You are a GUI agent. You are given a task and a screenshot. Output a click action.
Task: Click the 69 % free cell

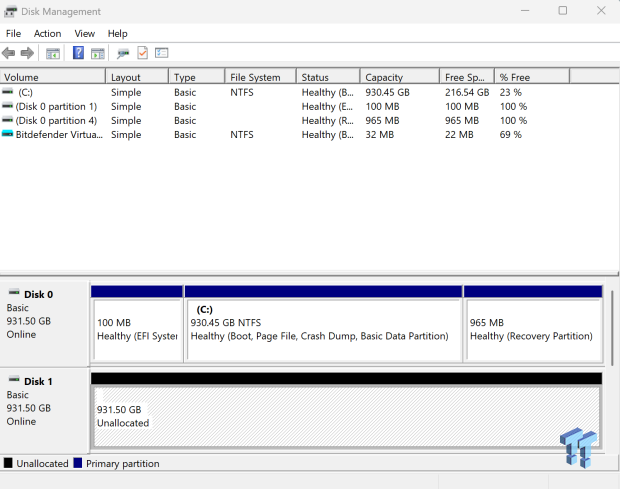(x=510, y=135)
